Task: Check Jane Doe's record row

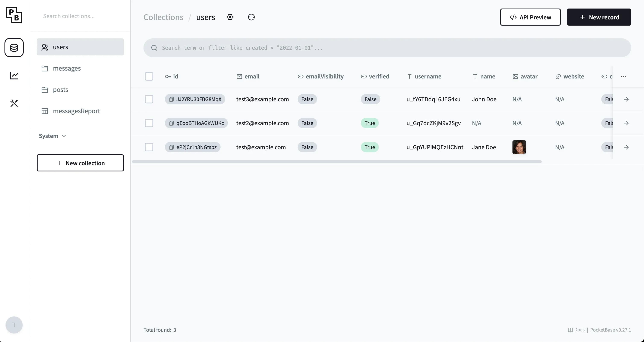Action: pyautogui.click(x=149, y=147)
